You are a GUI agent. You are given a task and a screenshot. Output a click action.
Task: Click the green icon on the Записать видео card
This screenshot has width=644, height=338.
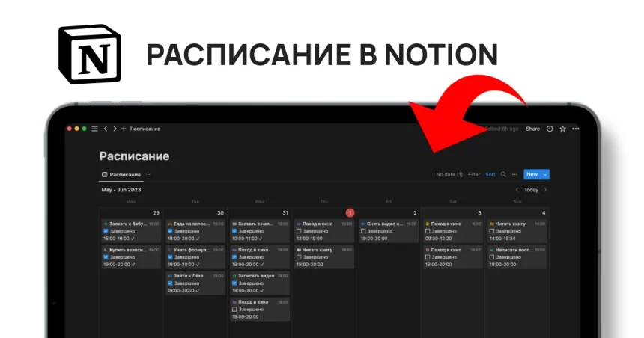(x=234, y=276)
